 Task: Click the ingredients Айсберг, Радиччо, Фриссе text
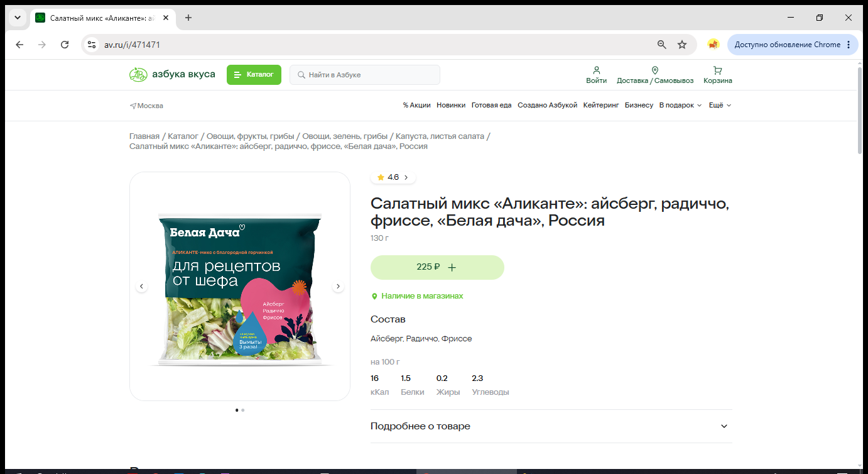coord(421,339)
